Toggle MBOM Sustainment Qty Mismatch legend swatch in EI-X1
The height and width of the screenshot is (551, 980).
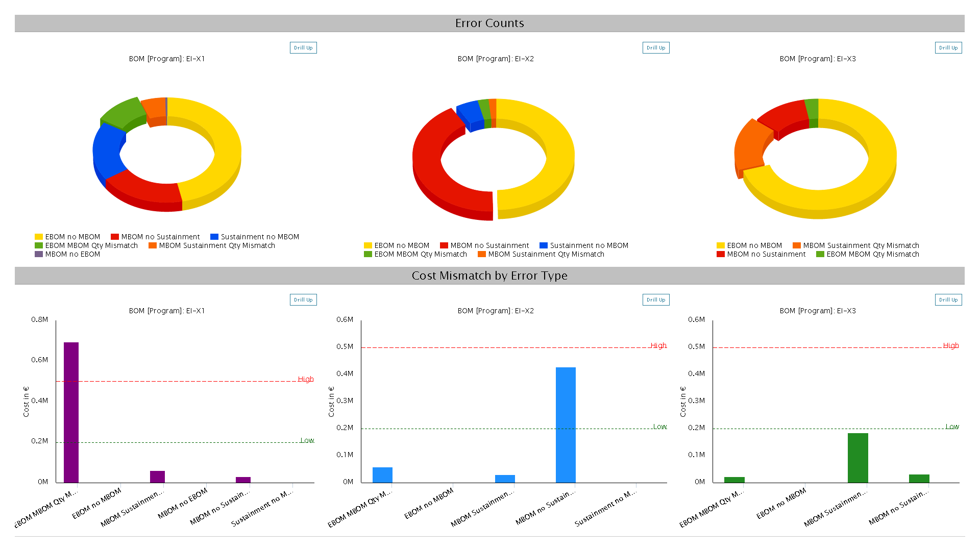point(153,245)
